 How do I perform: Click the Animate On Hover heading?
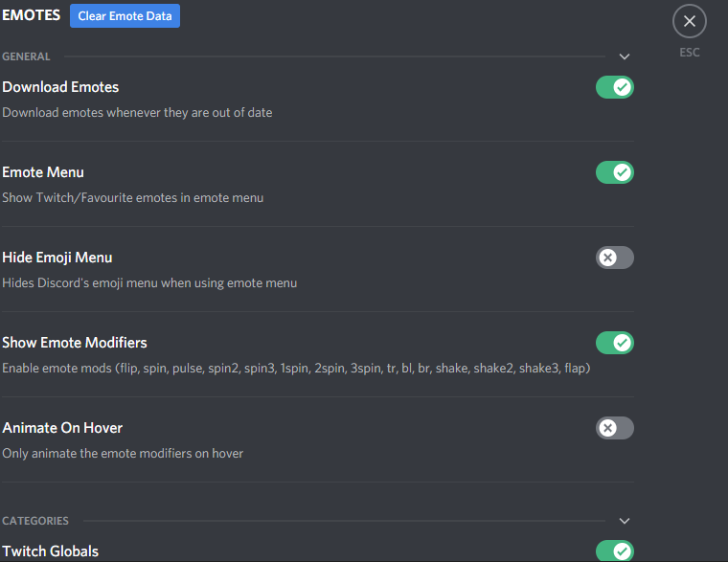pyautogui.click(x=62, y=428)
